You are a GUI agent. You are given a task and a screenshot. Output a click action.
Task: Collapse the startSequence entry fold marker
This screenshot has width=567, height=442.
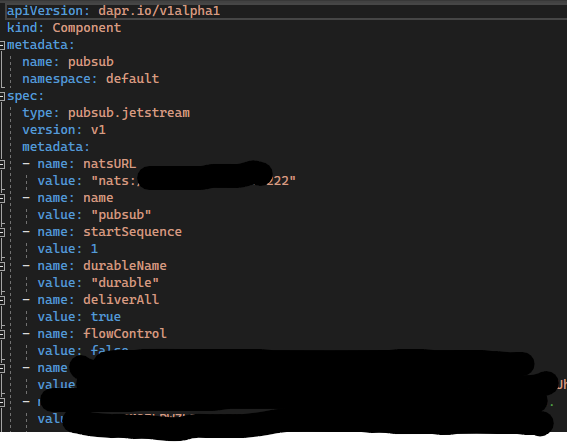tap(2, 232)
